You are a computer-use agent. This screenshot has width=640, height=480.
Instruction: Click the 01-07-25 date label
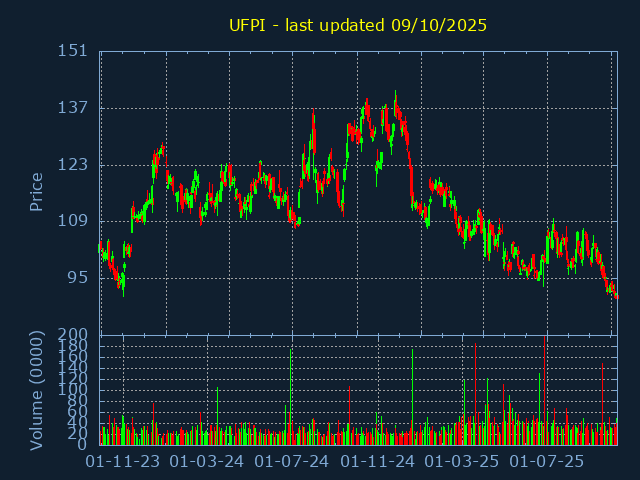(547, 462)
